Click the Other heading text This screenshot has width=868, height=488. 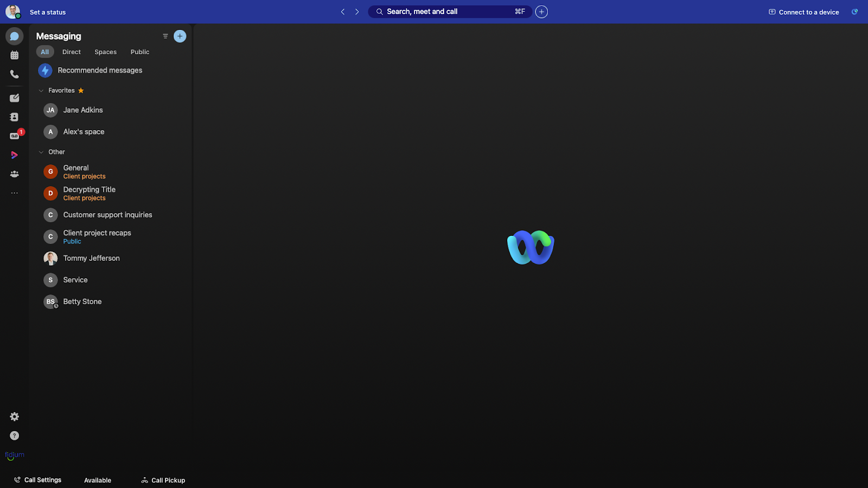point(56,152)
